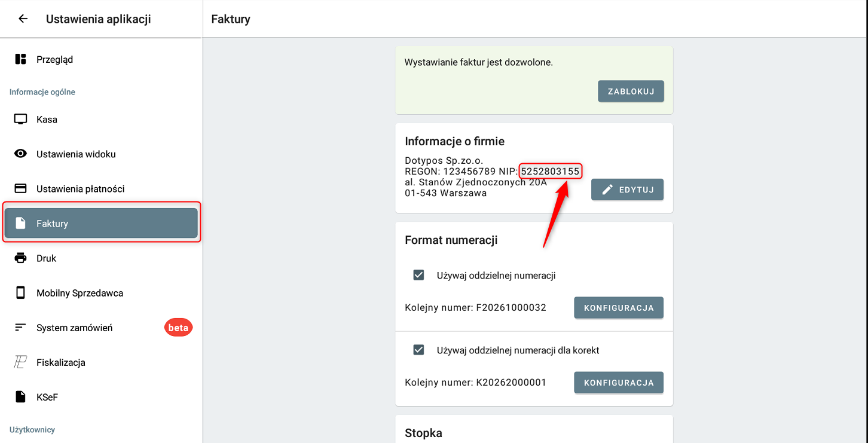Image resolution: width=868 pixels, height=443 pixels.
Task: Toggle Używaj oddzielnej numeracji dla korekt checkbox
Action: coord(418,350)
